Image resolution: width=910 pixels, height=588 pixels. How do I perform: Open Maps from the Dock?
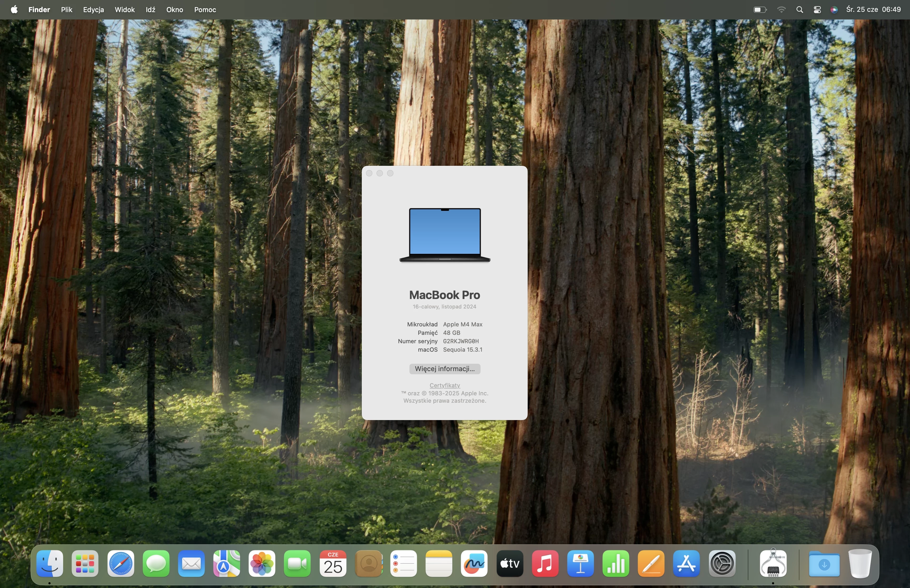[227, 564]
